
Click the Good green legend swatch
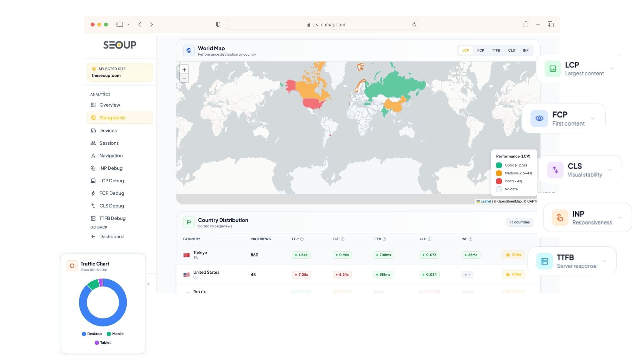[499, 165]
